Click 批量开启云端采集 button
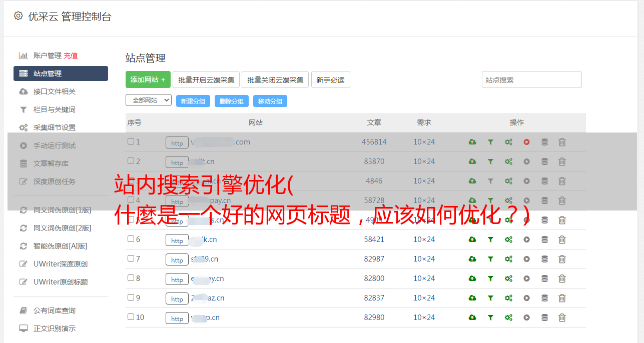The height and width of the screenshot is (343, 644). 206,79
